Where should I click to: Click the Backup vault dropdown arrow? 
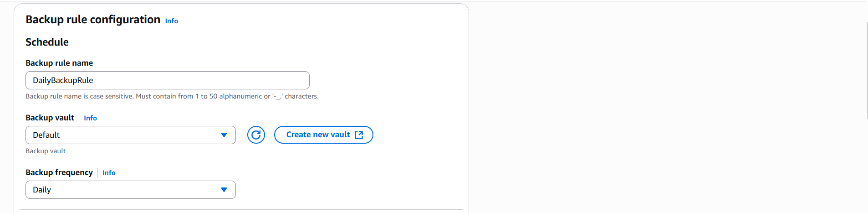point(224,135)
